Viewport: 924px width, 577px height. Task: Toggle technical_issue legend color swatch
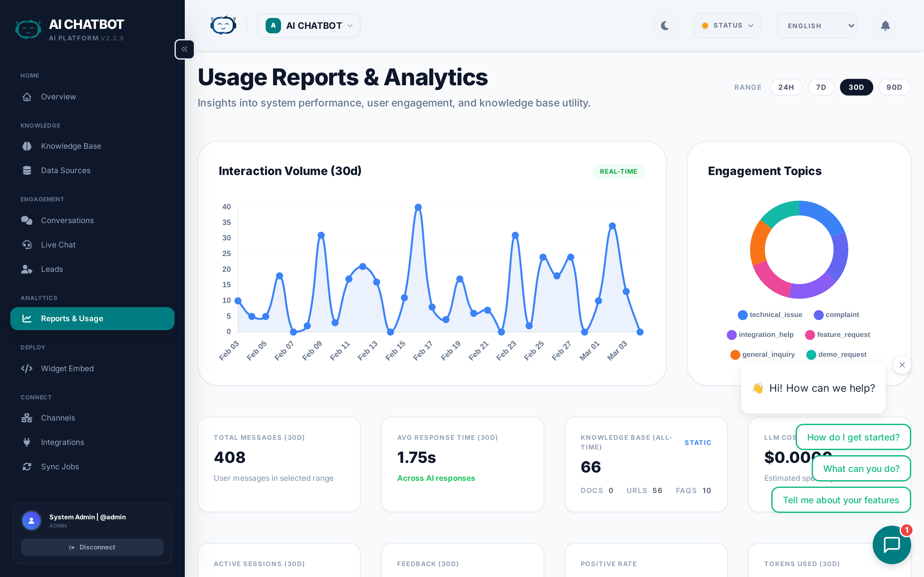coord(742,315)
